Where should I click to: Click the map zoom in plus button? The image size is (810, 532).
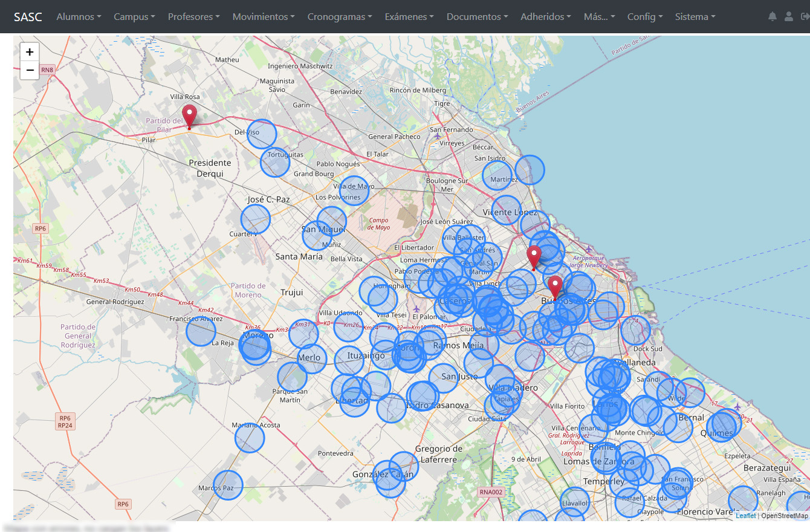click(30, 52)
